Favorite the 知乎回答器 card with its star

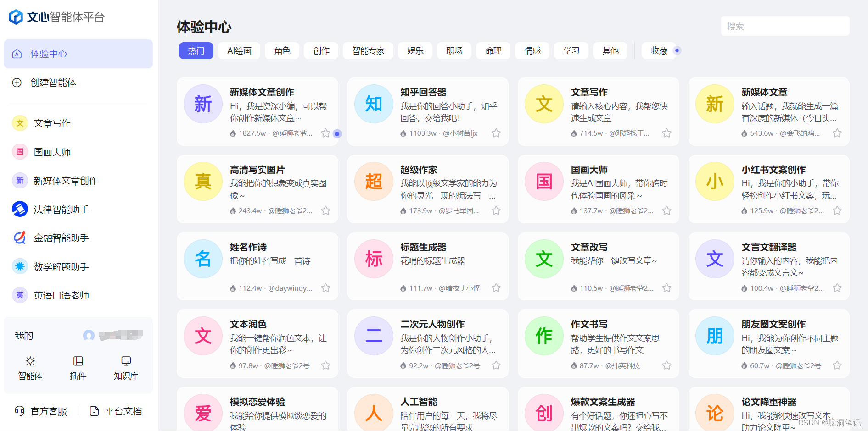coord(496,133)
